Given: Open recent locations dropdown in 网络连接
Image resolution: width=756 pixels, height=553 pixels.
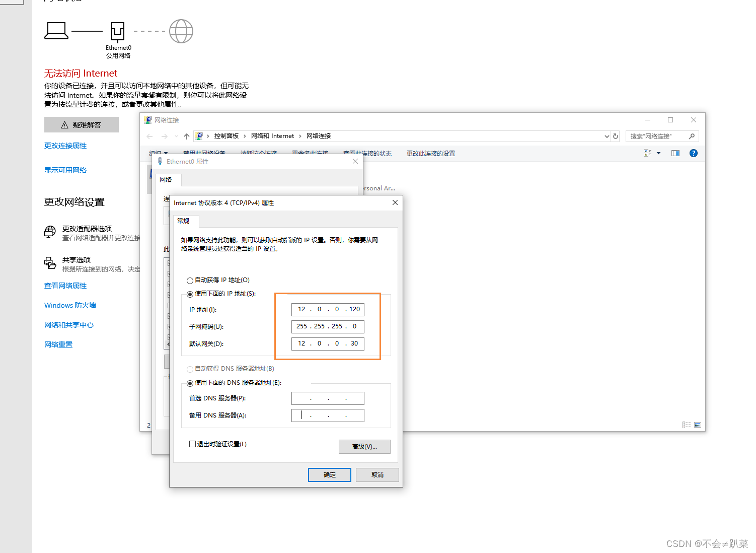Looking at the screenshot, I should click(x=176, y=136).
